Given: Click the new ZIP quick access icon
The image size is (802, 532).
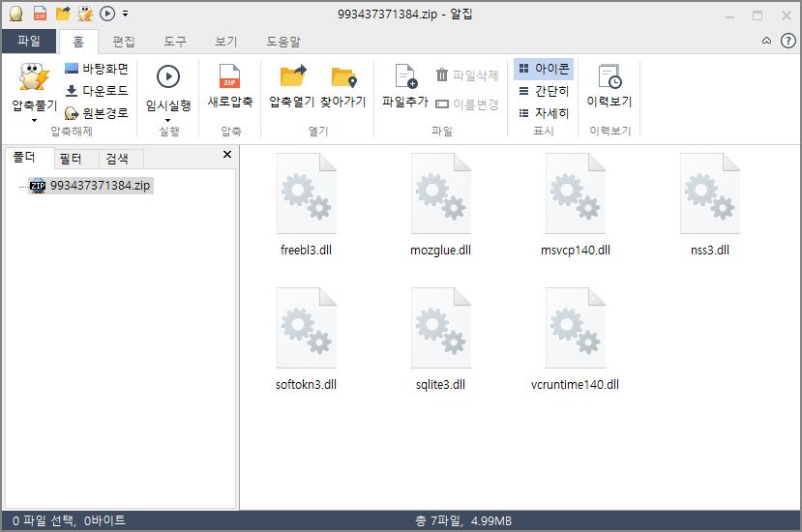Looking at the screenshot, I should 40,14.
